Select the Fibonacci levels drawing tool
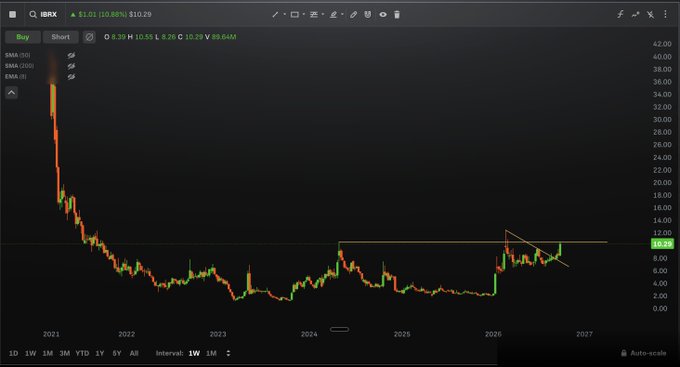Screen dimensions: 680x367 pos(314,14)
